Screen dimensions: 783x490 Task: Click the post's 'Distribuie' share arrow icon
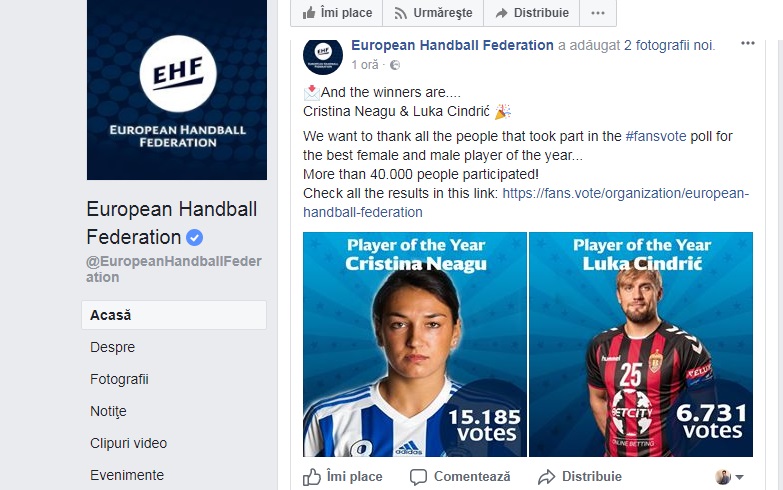pos(546,477)
